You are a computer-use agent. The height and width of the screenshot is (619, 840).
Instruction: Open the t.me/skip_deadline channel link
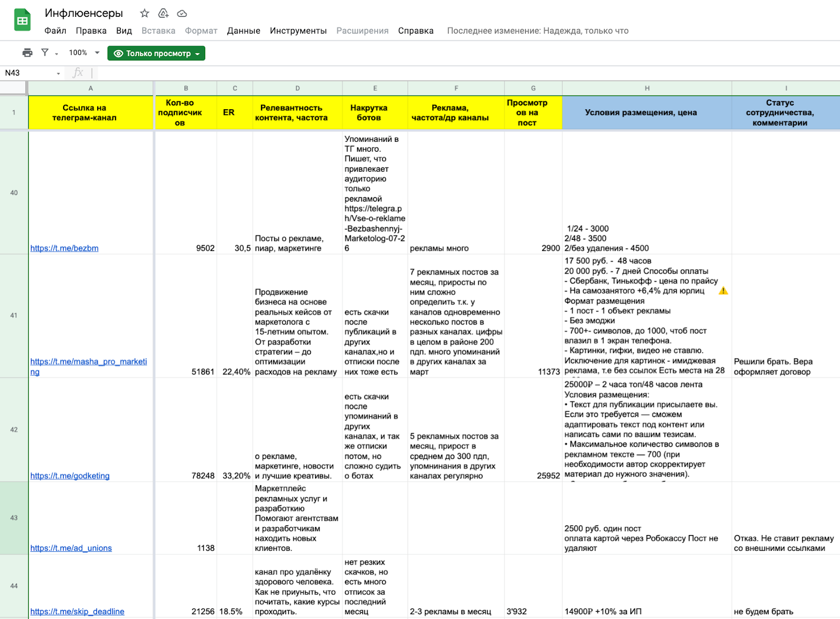[77, 612]
